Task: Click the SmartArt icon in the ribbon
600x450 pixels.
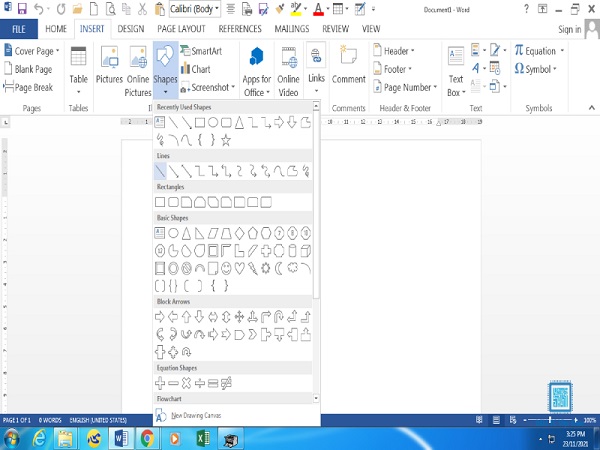Action: (x=201, y=51)
